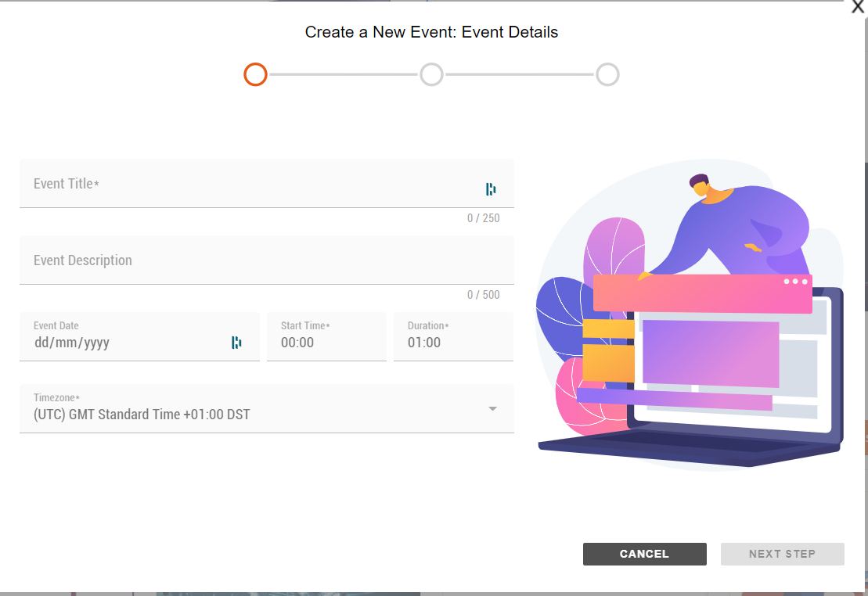Click the autofill icon in Event Title field
Image resolution: width=868 pixels, height=596 pixels.
coord(492,188)
